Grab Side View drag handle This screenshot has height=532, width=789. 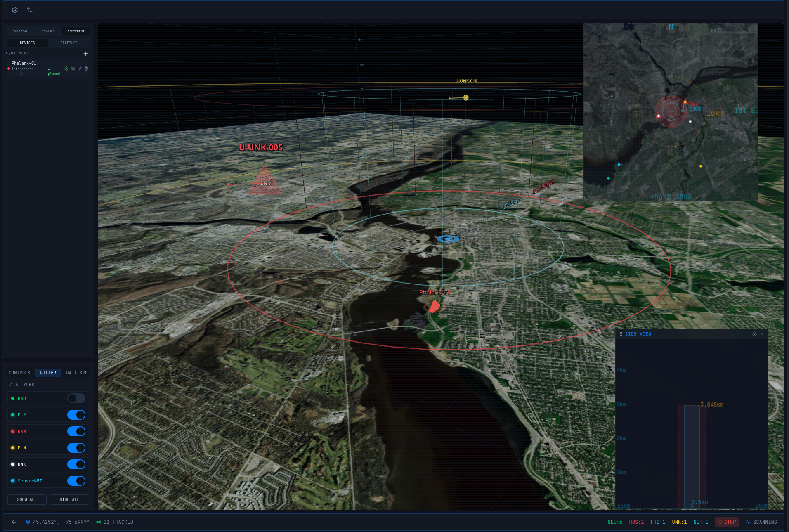tap(621, 334)
